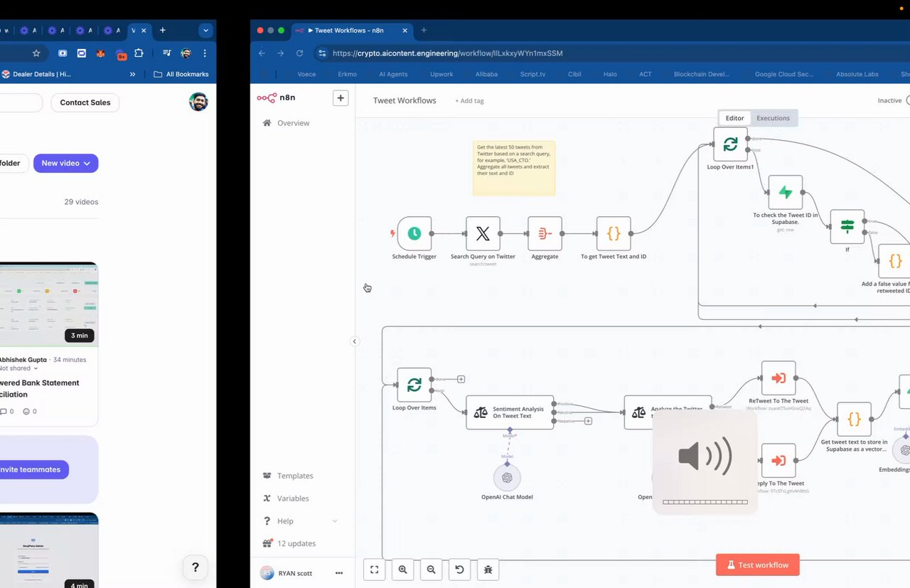Click the Chrome profile avatar in toolbar
The height and width of the screenshot is (588, 910).
pyautogui.click(x=186, y=53)
